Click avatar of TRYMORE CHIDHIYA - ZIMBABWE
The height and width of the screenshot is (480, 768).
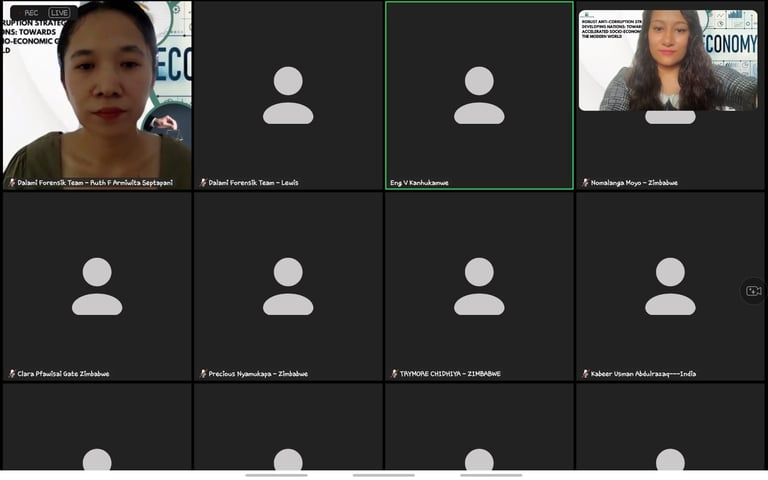(479, 286)
